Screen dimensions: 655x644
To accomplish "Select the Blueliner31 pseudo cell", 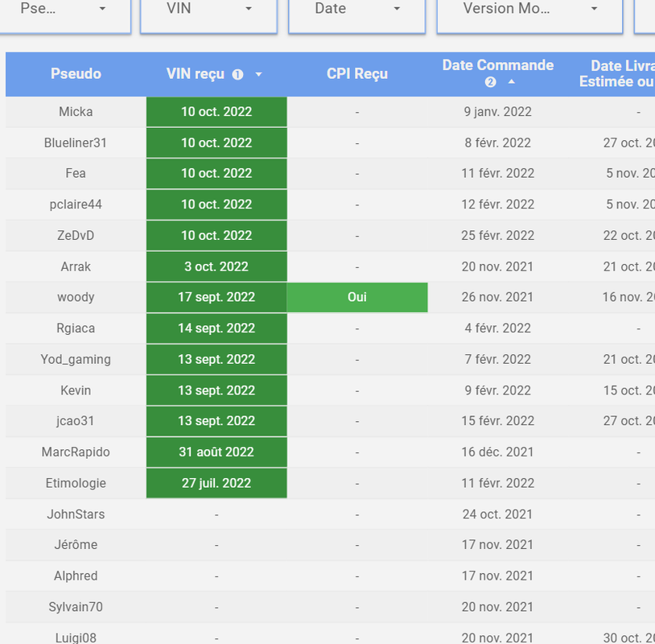I will click(x=76, y=143).
